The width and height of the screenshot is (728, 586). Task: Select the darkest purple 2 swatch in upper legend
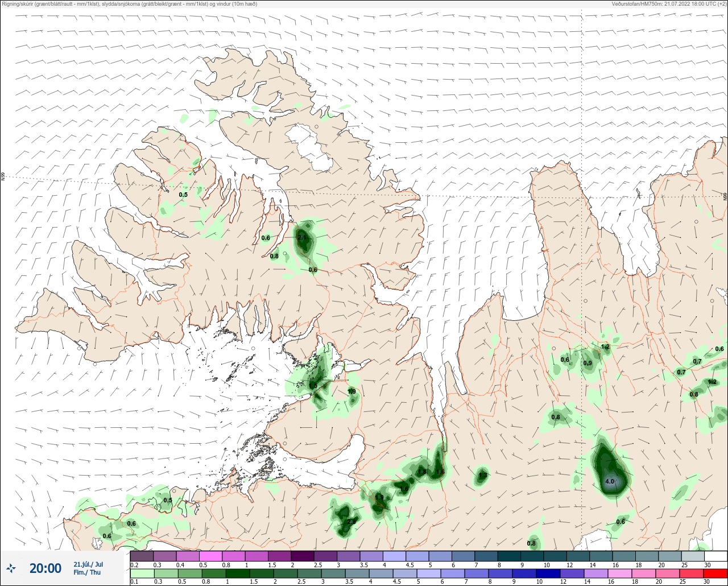click(302, 556)
